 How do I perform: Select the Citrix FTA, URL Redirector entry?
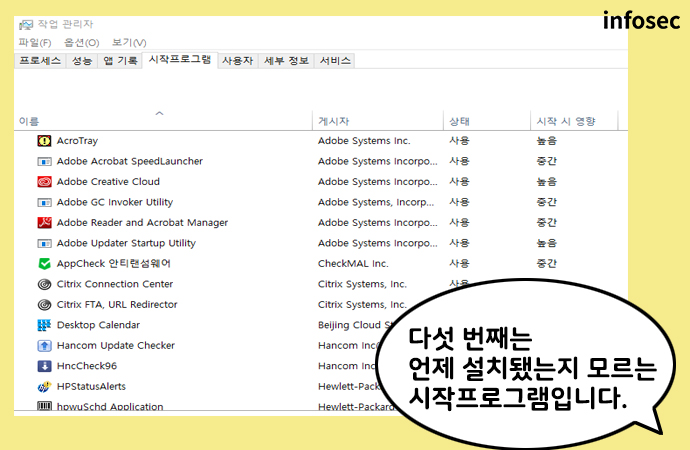pos(117,304)
